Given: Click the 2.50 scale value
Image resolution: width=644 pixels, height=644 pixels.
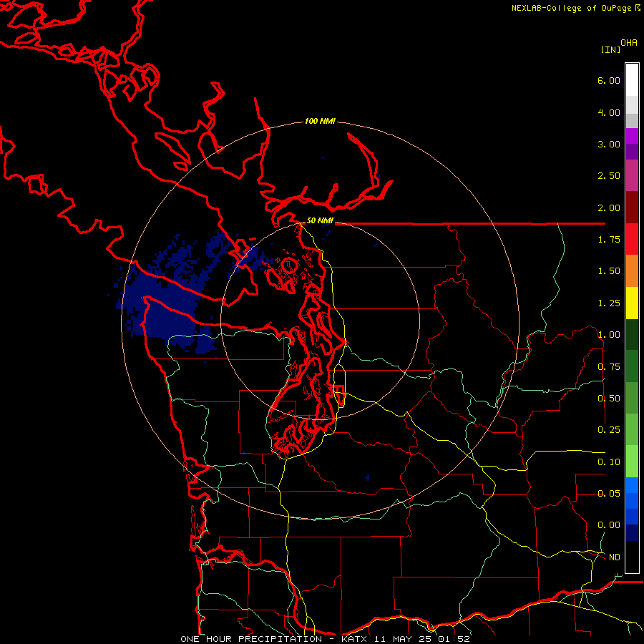Looking at the screenshot, I should (609, 176).
